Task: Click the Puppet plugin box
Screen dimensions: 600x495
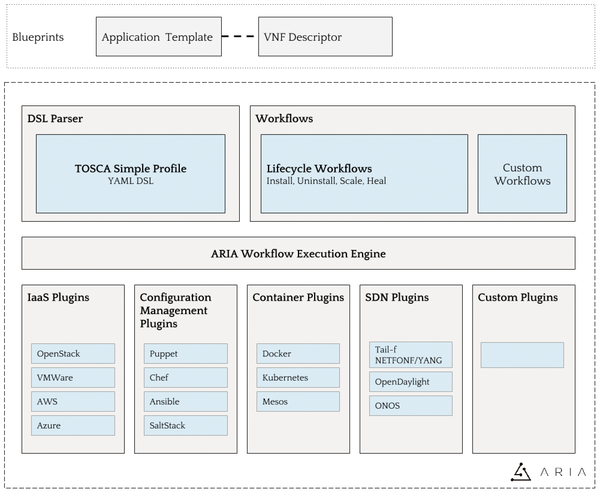Action: point(186,353)
